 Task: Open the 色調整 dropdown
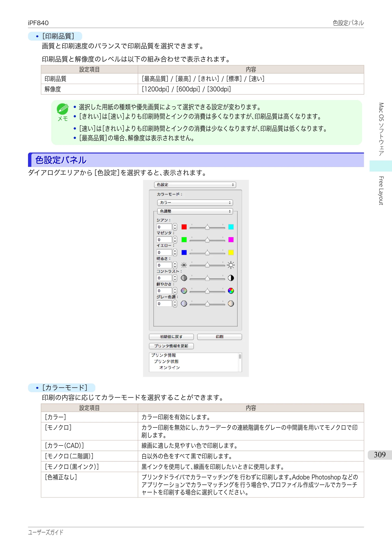pos(195,211)
